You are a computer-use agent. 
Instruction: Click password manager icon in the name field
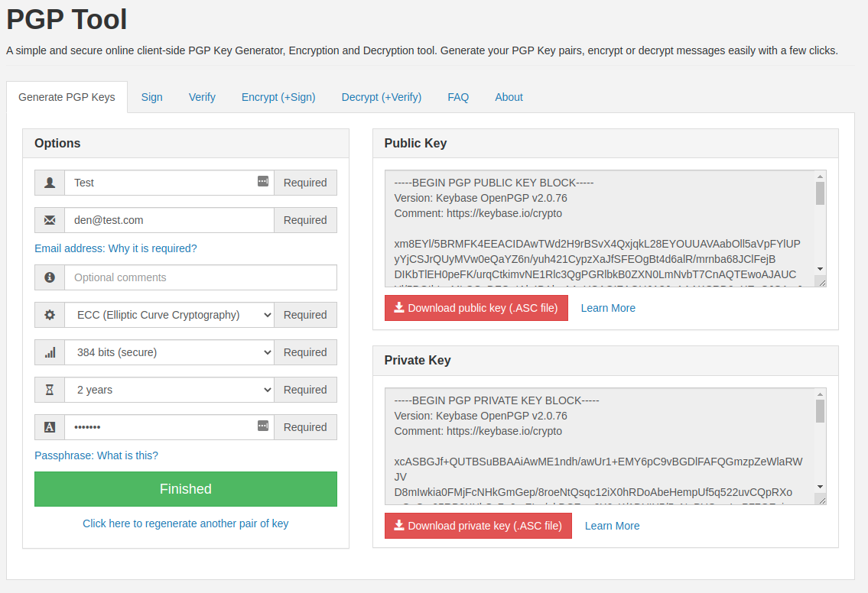[x=263, y=181]
